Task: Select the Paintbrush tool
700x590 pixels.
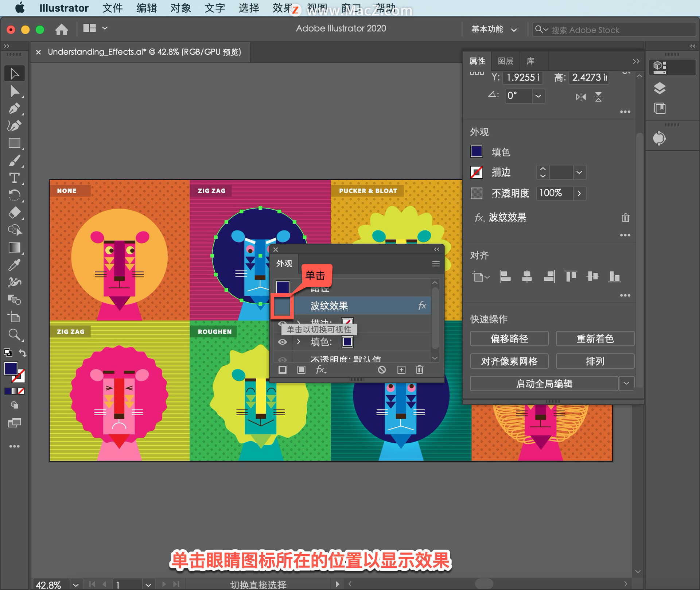Action: coord(15,161)
